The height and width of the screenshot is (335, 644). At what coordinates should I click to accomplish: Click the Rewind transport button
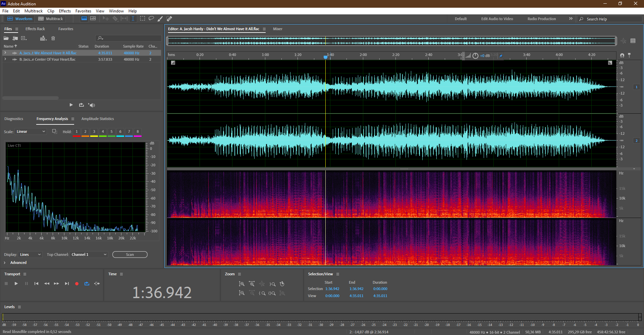(47, 284)
